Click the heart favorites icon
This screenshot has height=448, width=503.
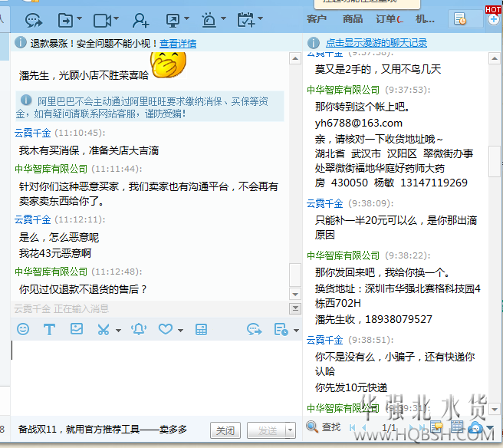166,329
